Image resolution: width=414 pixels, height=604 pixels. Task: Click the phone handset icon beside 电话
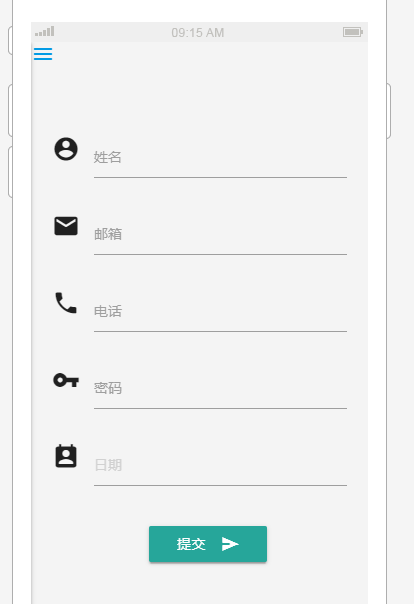tap(66, 303)
